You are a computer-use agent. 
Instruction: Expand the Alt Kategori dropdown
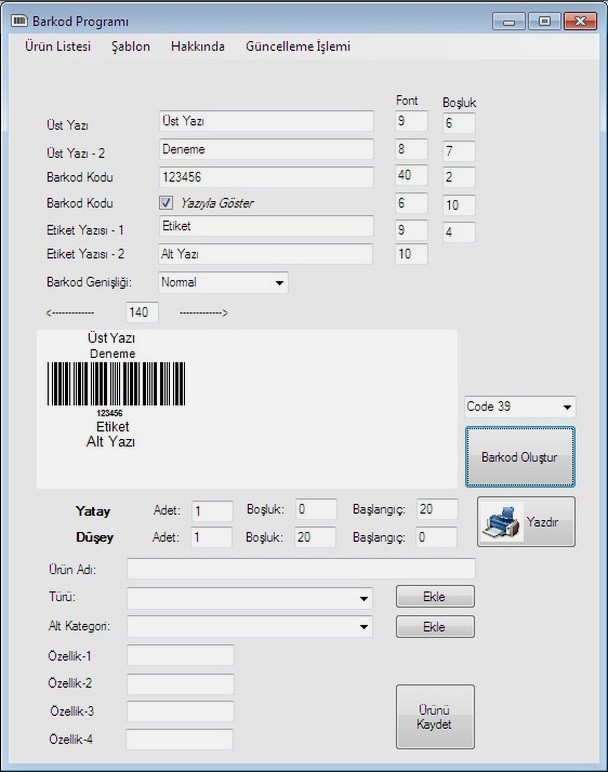tap(249, 627)
